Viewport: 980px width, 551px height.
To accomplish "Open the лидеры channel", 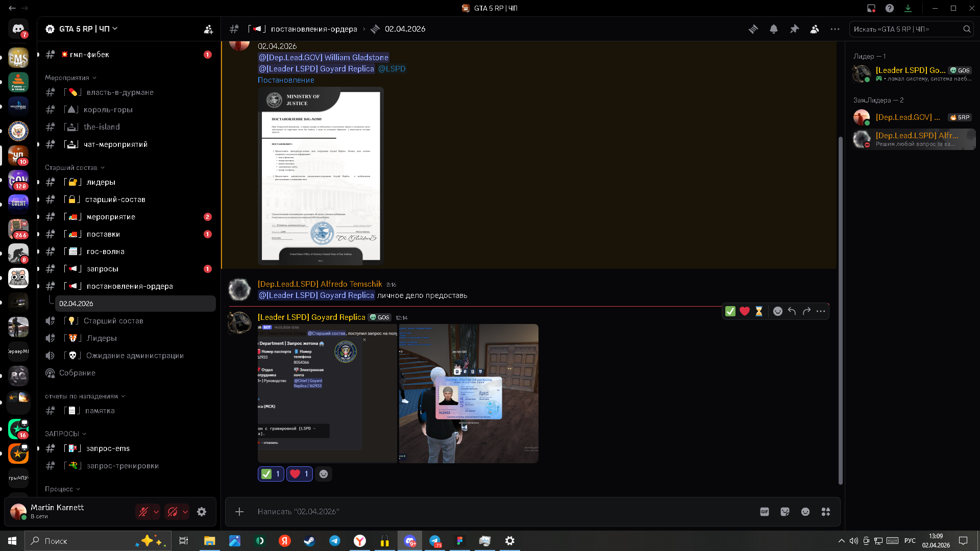I will tap(101, 182).
